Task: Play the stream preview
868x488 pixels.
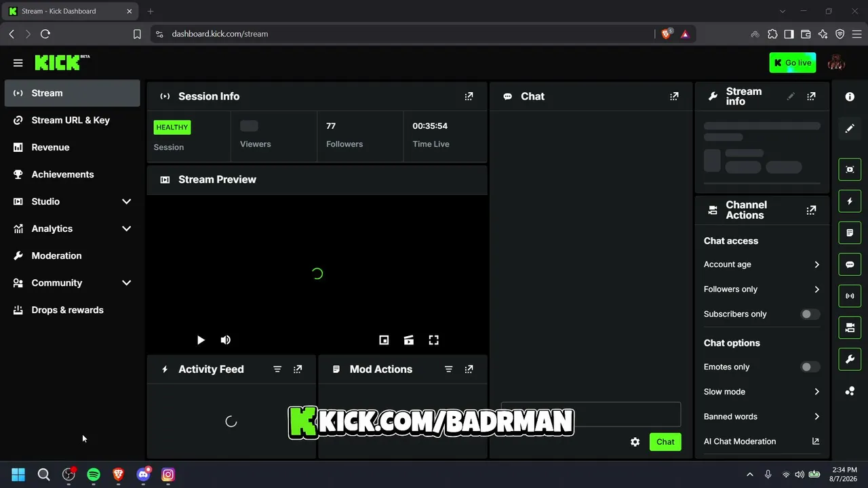Action: 201,340
